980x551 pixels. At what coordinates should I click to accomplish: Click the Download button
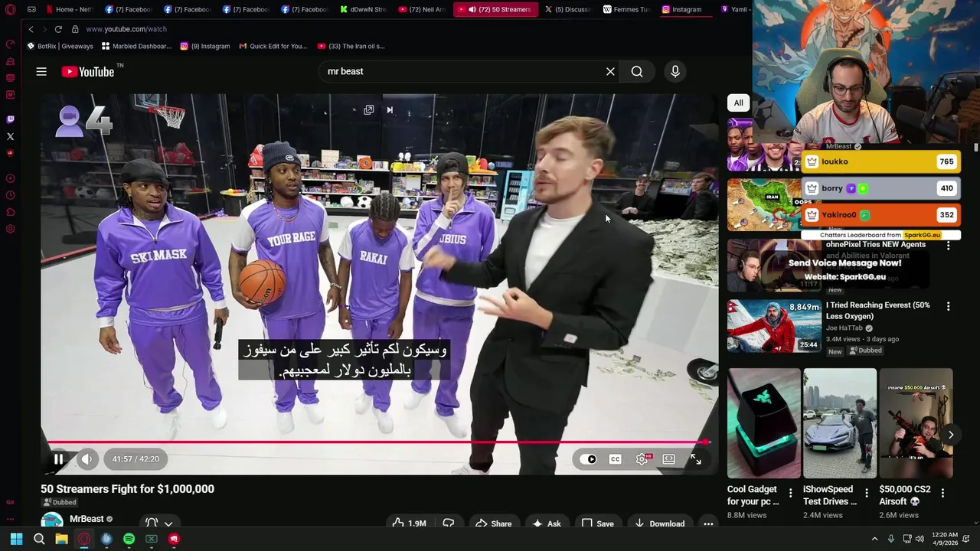[659, 523]
